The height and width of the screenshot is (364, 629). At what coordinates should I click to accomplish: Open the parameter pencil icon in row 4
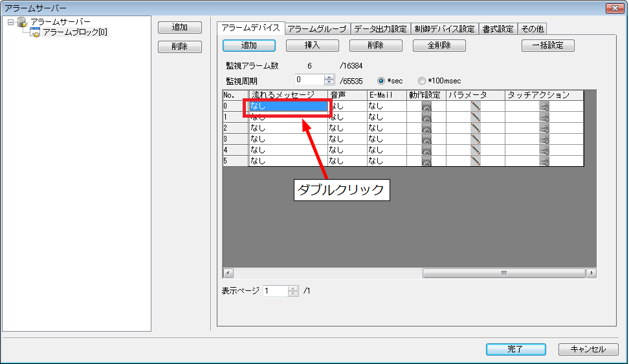(x=476, y=151)
